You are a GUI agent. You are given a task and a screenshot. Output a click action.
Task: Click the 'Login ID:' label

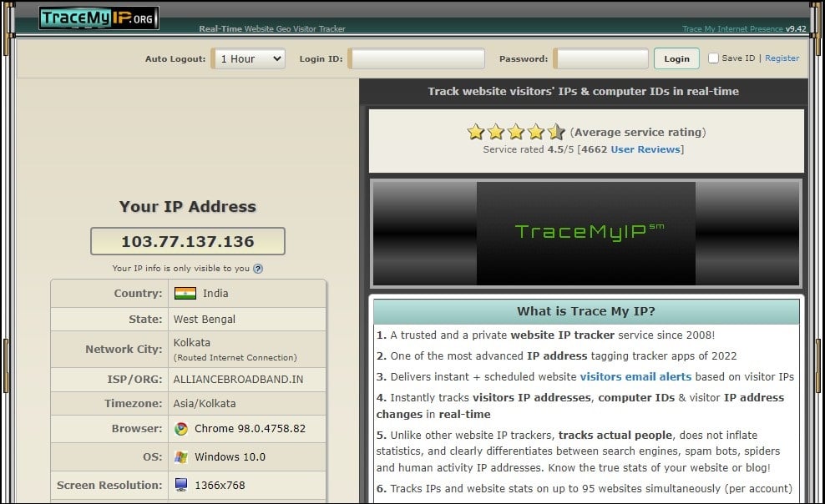point(321,59)
